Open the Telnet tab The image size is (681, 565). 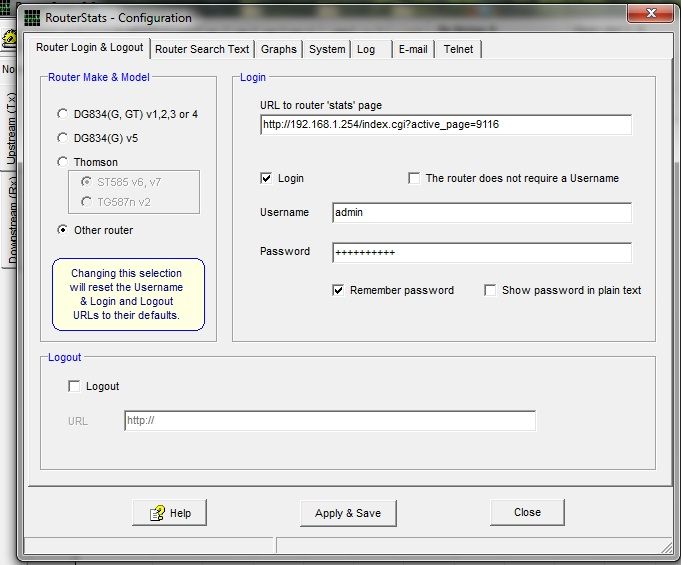459,49
